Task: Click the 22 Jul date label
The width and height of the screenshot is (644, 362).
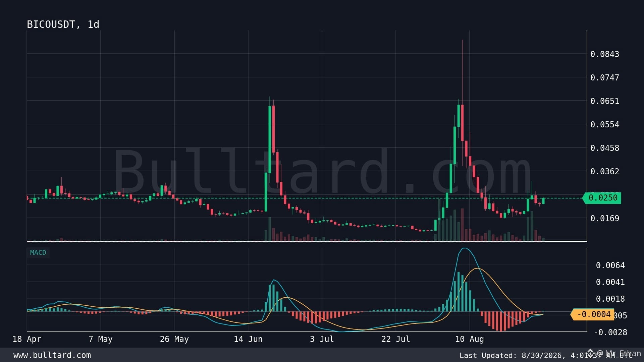Action: [396, 339]
